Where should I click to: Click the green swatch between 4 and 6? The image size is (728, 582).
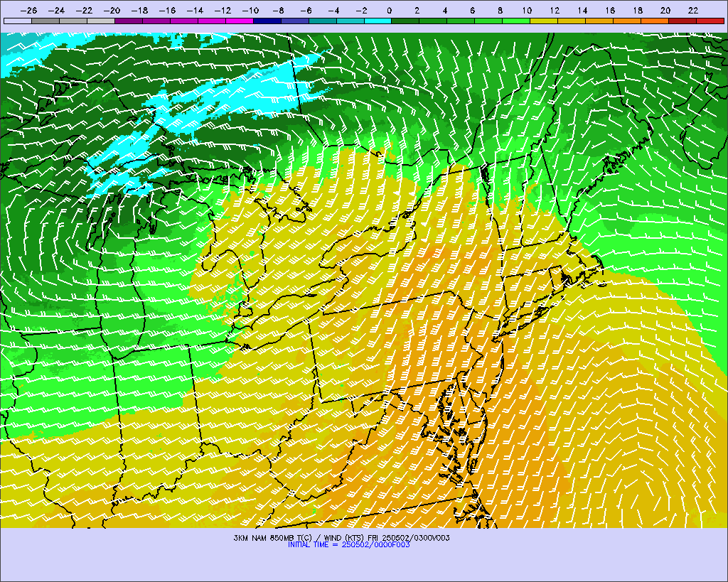(x=461, y=21)
